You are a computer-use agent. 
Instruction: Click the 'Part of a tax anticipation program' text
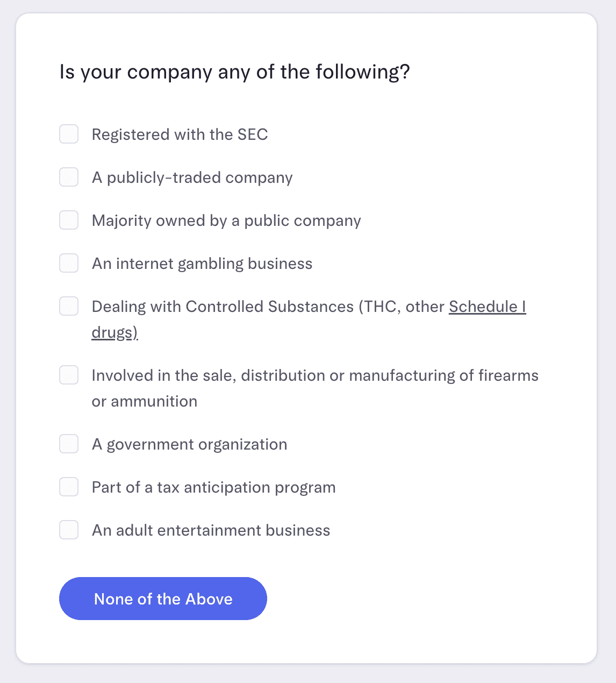coord(213,487)
